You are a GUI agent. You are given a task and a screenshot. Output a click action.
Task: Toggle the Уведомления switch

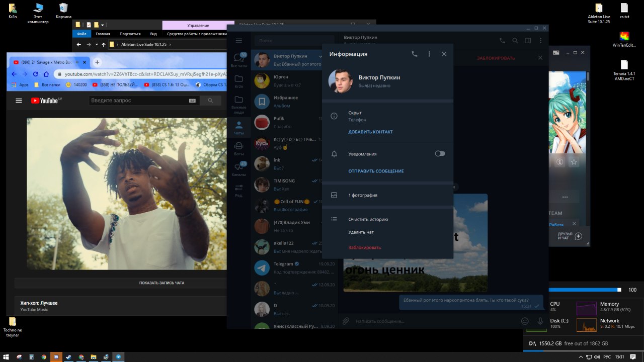coord(440,154)
